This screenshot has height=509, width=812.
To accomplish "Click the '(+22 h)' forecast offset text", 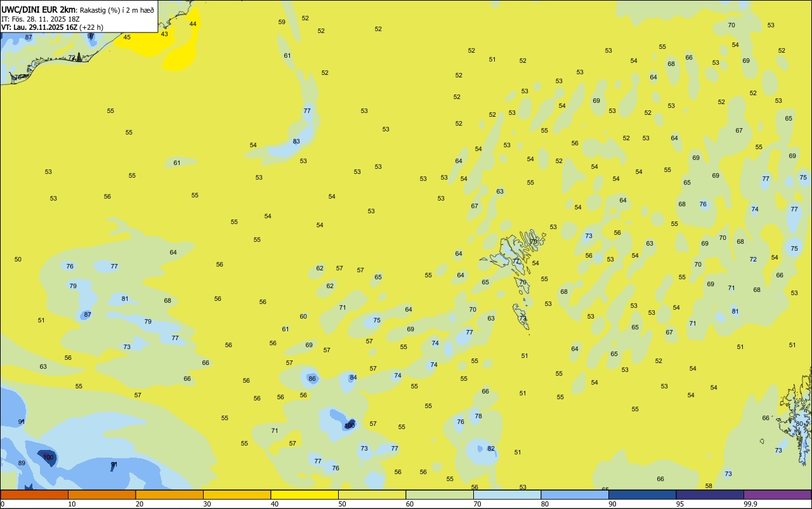I will click(x=91, y=27).
